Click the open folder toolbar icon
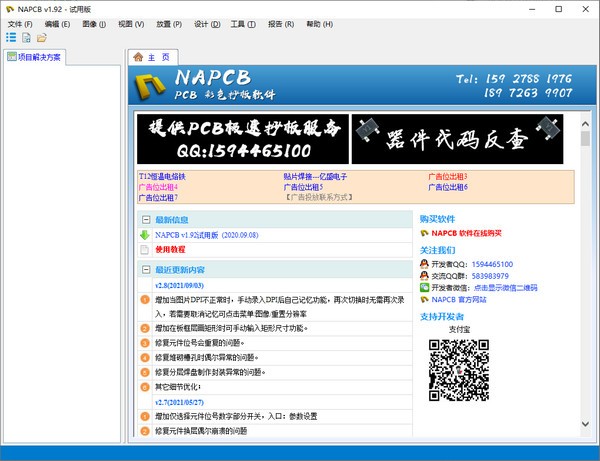 point(42,38)
